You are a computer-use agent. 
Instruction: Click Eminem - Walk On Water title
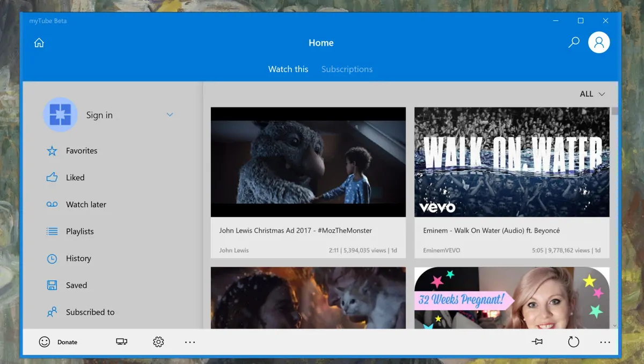coord(491,230)
